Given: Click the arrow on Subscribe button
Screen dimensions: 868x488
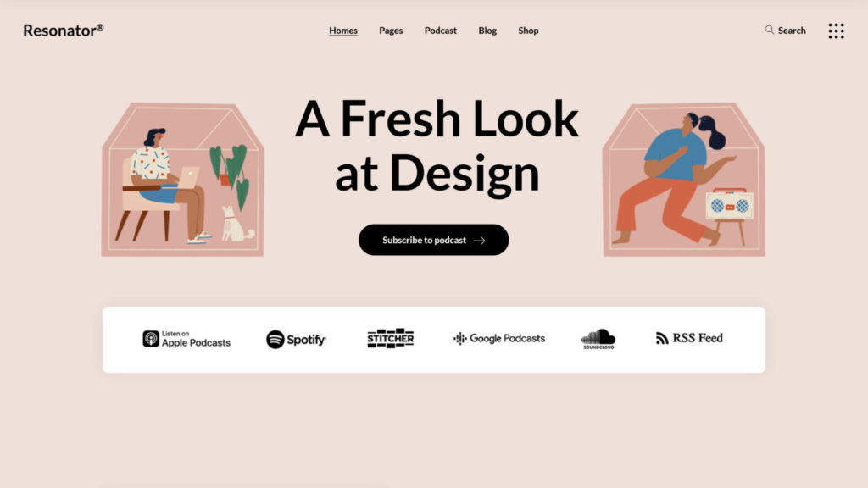Looking at the screenshot, I should pyautogui.click(x=480, y=240).
